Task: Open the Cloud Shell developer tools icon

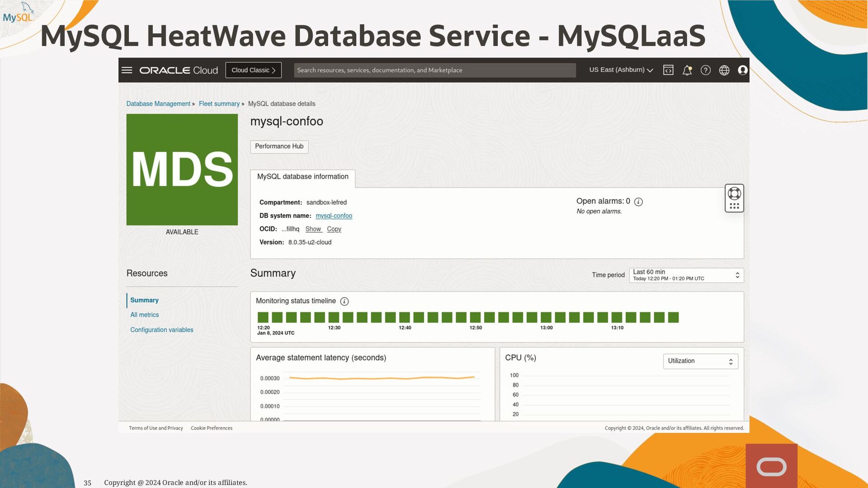Action: pyautogui.click(x=668, y=70)
